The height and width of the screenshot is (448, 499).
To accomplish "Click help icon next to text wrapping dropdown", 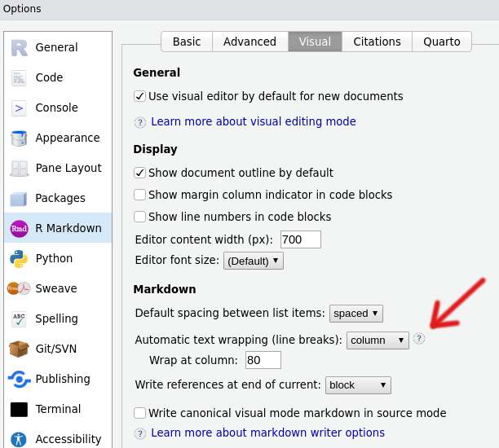I will coord(419,339).
